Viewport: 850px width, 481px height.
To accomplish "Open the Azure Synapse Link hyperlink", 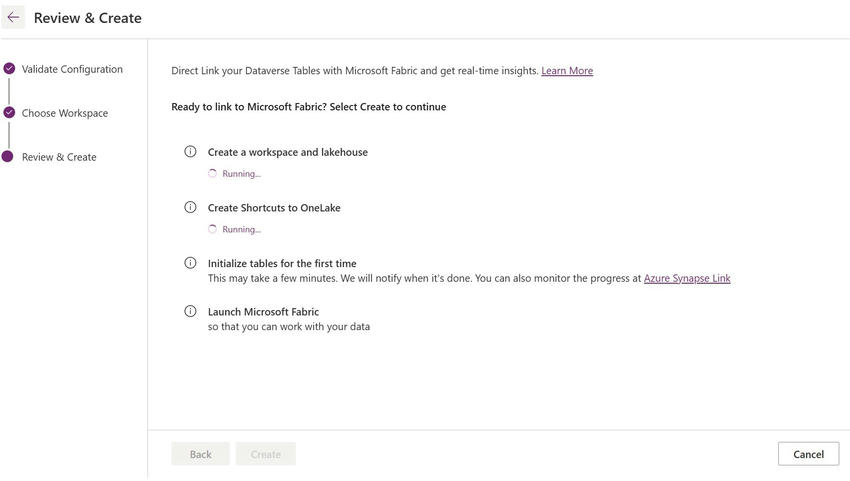I will (x=687, y=278).
